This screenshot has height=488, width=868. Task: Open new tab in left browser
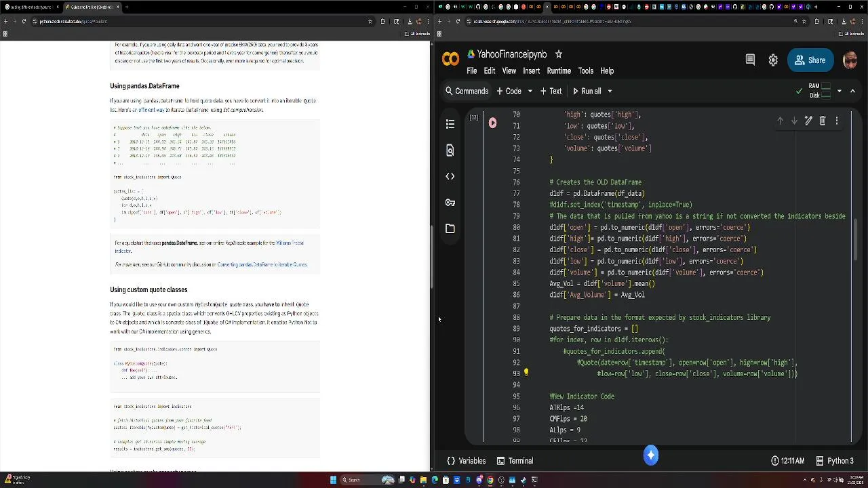click(127, 7)
